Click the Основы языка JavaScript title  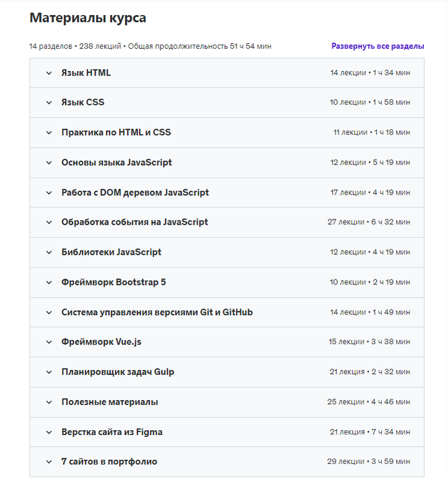coord(116,163)
